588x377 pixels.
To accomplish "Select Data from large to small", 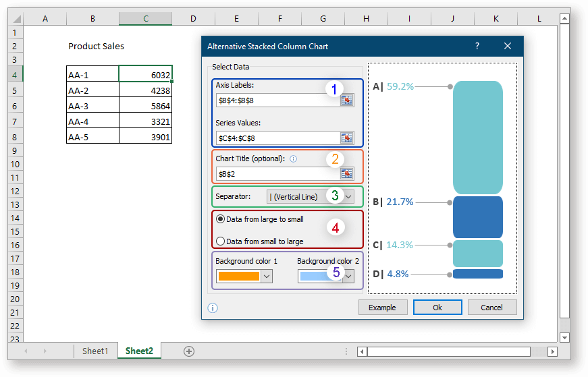I will tap(220, 219).
